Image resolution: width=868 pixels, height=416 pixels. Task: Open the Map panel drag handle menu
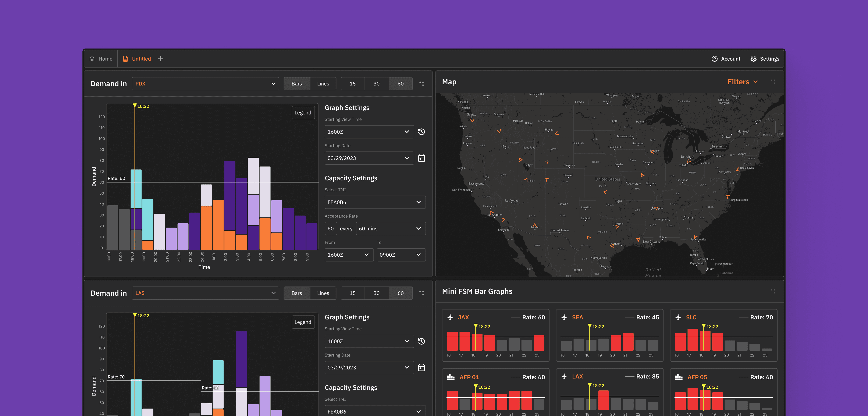pos(773,82)
